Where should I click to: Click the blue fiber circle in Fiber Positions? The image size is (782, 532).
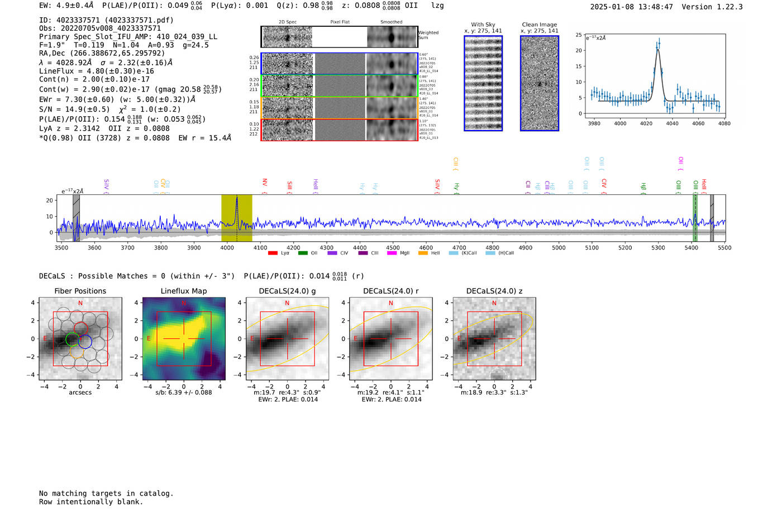tap(85, 342)
